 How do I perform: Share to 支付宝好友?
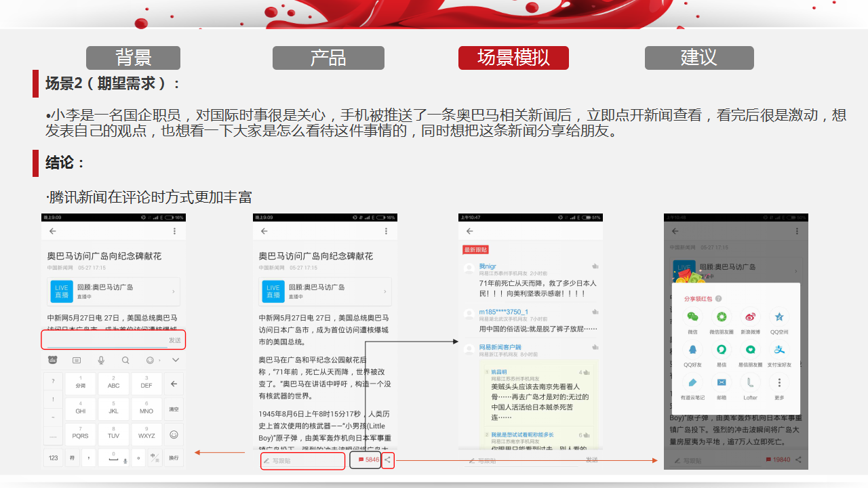[779, 349]
